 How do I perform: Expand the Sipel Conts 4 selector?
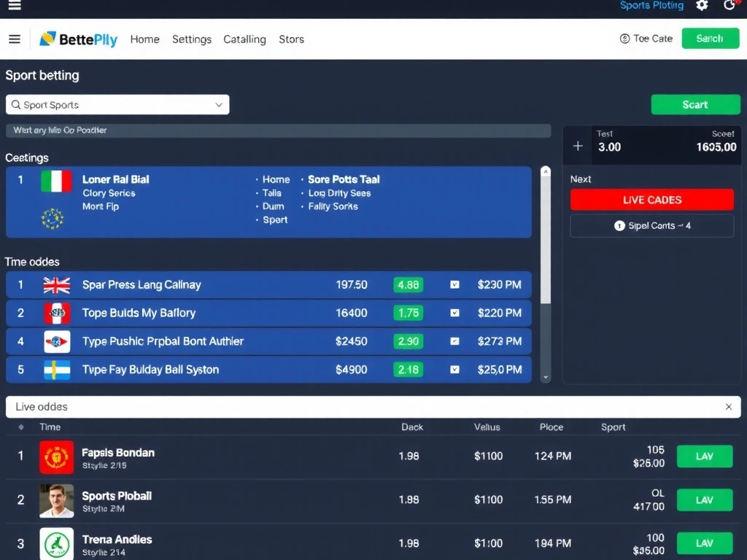[651, 225]
